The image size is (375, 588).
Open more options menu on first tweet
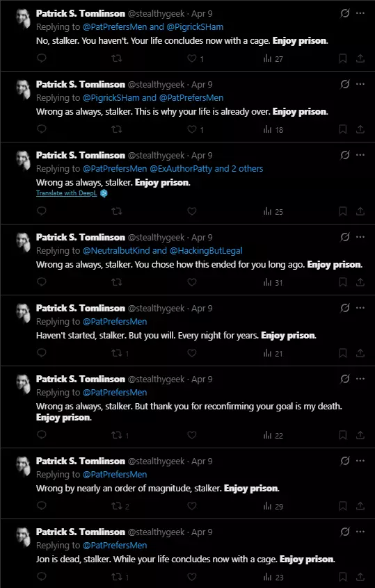pos(360,13)
